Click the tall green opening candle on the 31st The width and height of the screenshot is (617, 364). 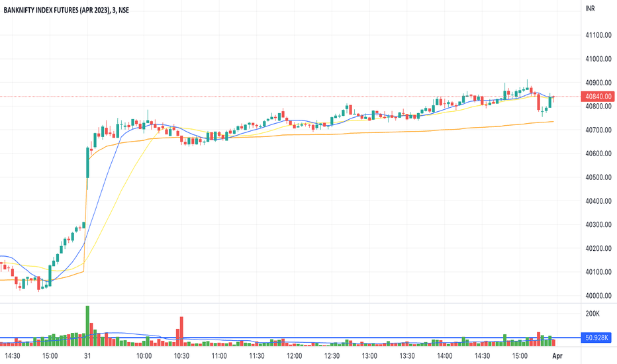click(x=87, y=163)
